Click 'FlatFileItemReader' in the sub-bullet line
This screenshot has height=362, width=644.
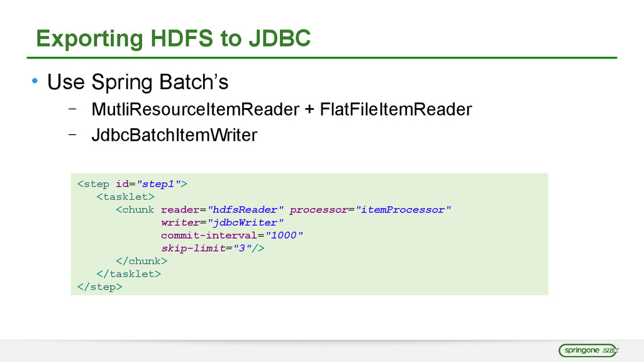pyautogui.click(x=396, y=109)
